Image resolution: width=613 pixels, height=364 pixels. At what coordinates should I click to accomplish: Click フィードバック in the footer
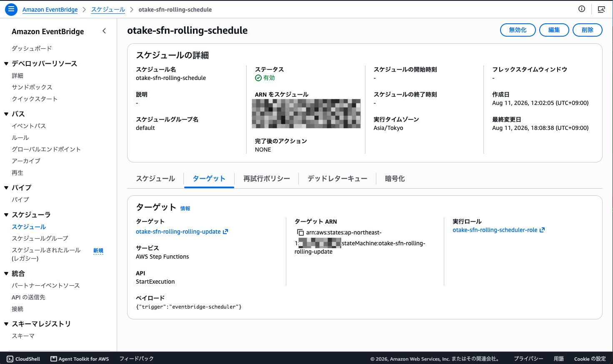point(137,359)
